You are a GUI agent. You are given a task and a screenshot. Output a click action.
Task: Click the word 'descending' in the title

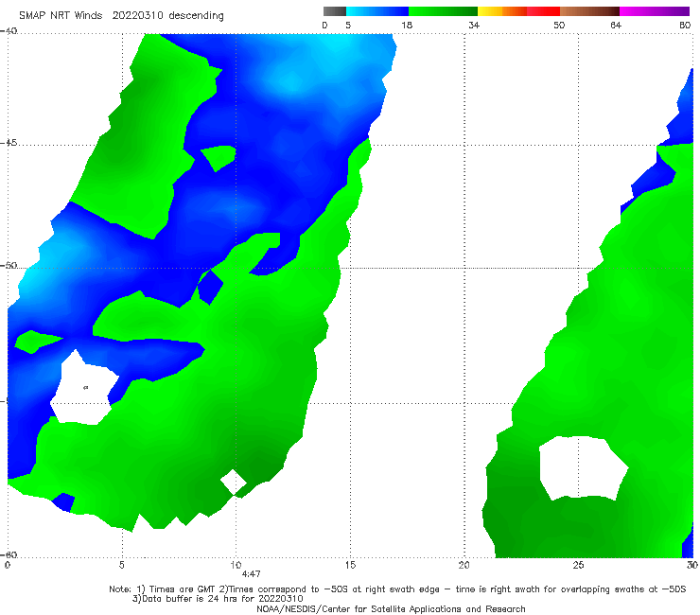pyautogui.click(x=197, y=16)
